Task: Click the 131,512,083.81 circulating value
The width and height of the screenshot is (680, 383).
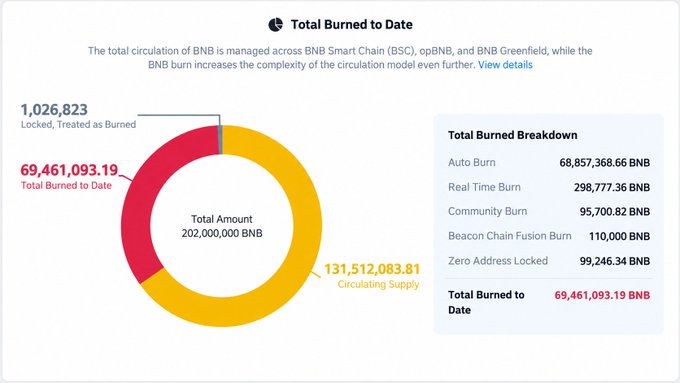Action: pyautogui.click(x=372, y=269)
